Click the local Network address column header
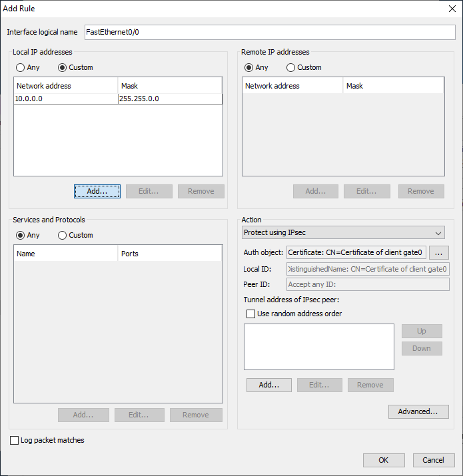463x476 pixels. (66, 86)
